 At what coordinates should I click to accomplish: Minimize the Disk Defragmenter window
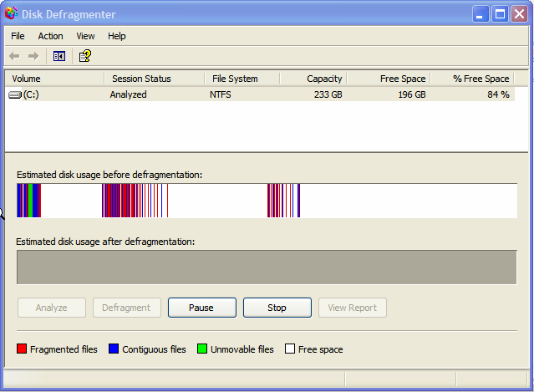pyautogui.click(x=481, y=14)
